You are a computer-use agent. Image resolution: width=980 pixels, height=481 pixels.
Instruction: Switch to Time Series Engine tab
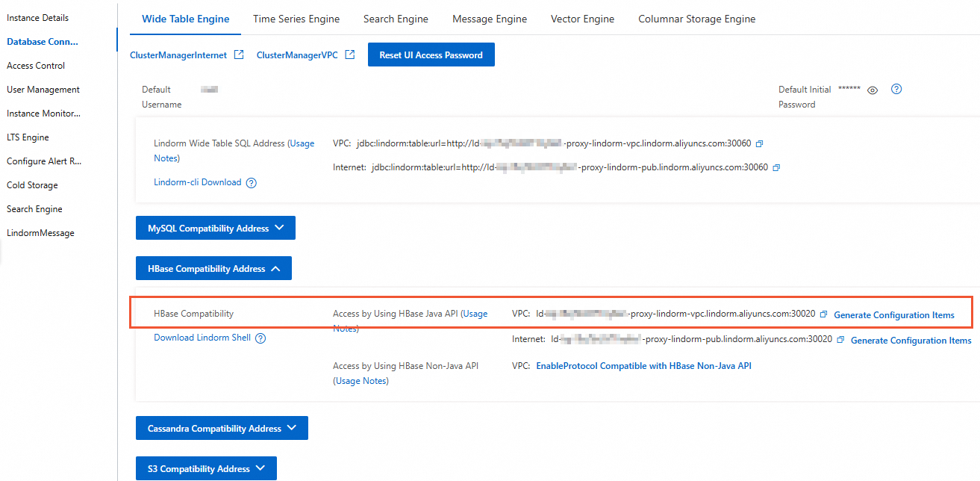tap(296, 19)
